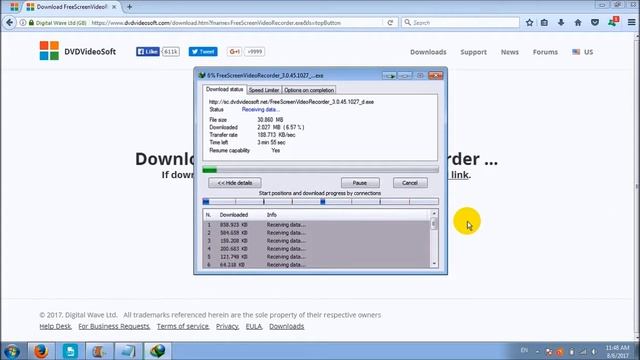Switch to Options on completion tab
This screenshot has width=640, height=360.
309,90
